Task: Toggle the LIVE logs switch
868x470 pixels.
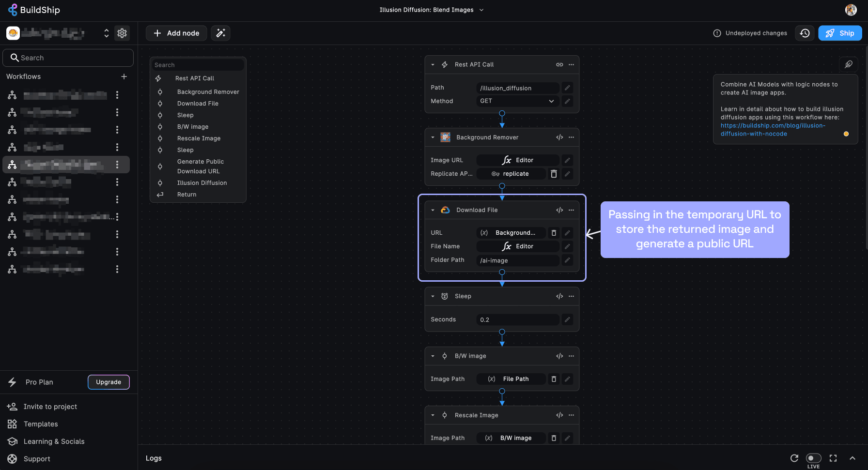Action: pyautogui.click(x=813, y=458)
